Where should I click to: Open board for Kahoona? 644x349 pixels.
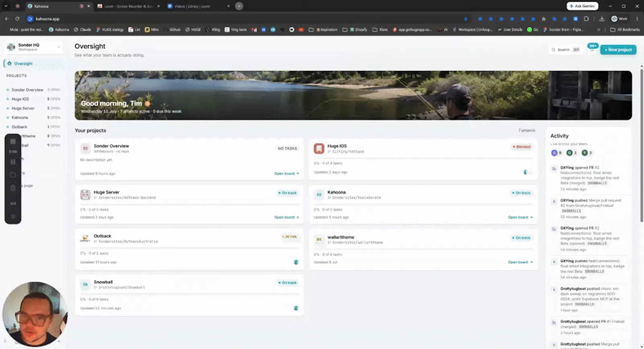[x=520, y=217]
